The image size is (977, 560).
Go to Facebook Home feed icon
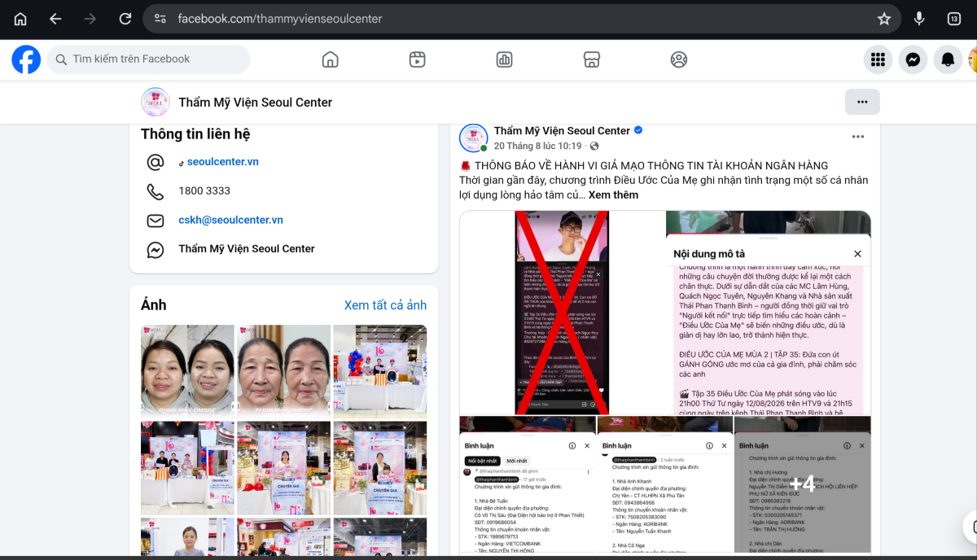pos(330,59)
